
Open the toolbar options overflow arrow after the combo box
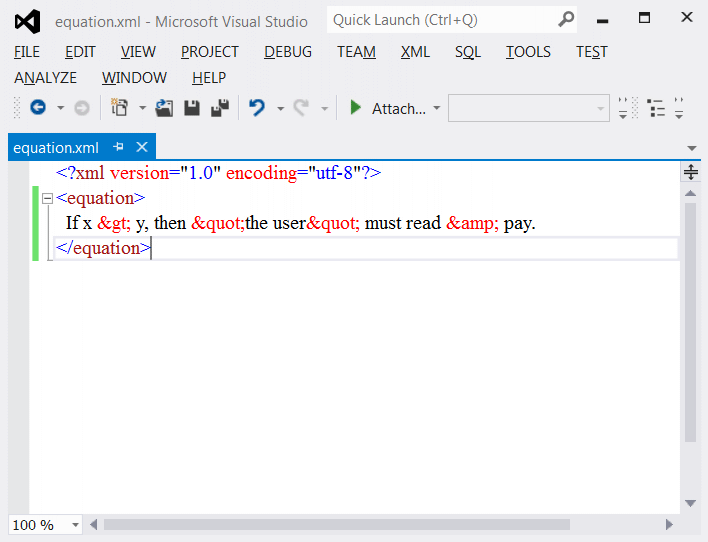[x=623, y=108]
